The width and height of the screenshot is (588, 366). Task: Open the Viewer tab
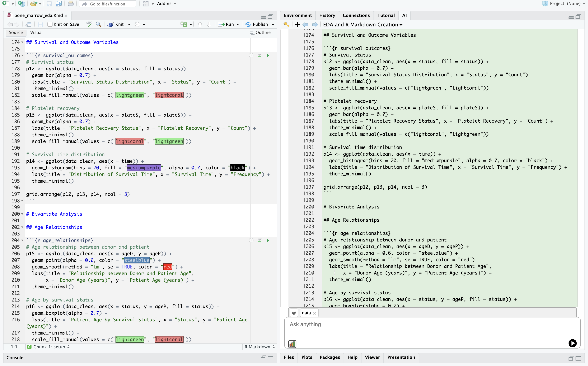coord(372,357)
